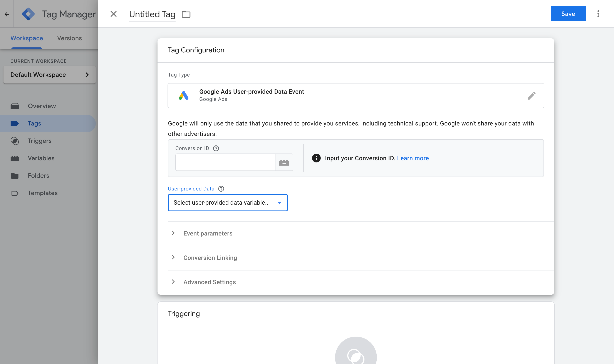Close the Untitled Tag editor

(113, 14)
